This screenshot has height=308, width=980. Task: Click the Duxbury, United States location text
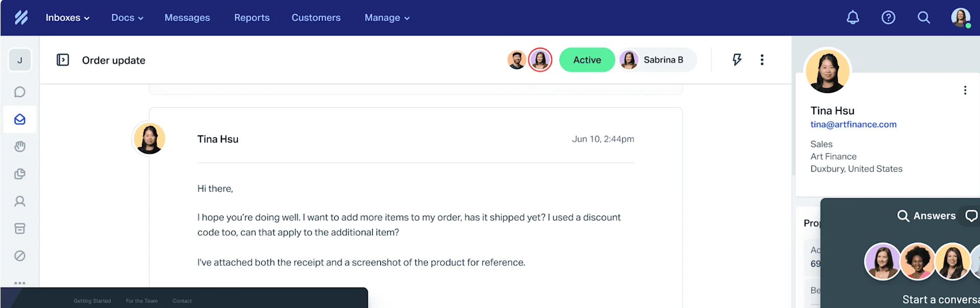click(856, 169)
